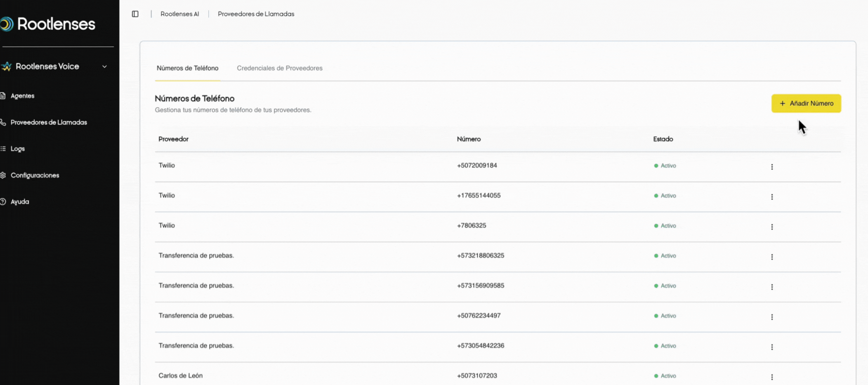The width and height of the screenshot is (868, 385).
Task: Go to Proveedores de Llamadas sidebar item
Action: click(x=48, y=122)
